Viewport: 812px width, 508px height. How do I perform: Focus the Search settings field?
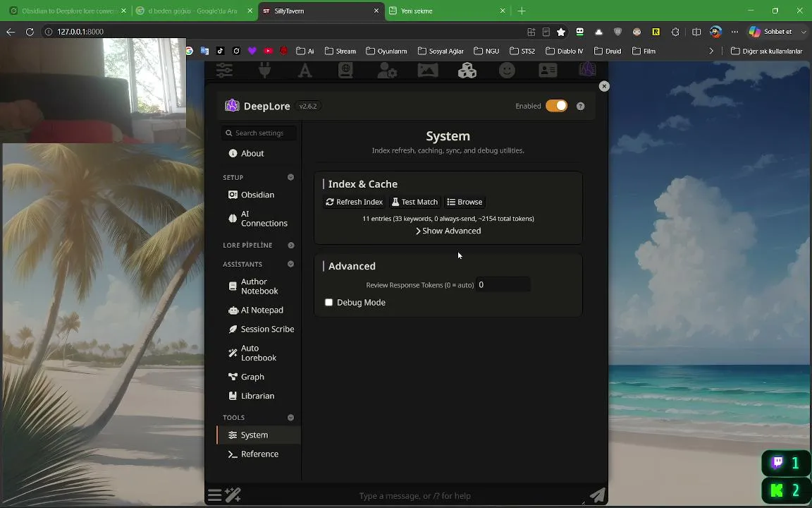click(259, 133)
